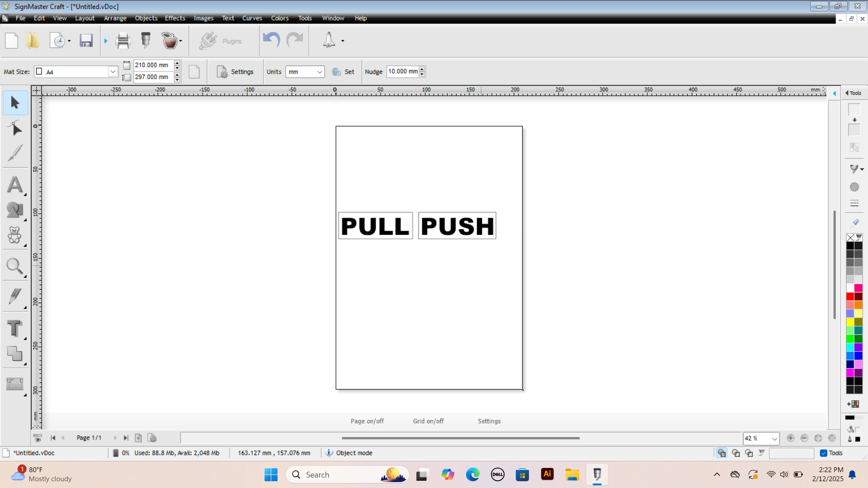Print the document with printer icon
This screenshot has width=868, height=488.
[123, 41]
